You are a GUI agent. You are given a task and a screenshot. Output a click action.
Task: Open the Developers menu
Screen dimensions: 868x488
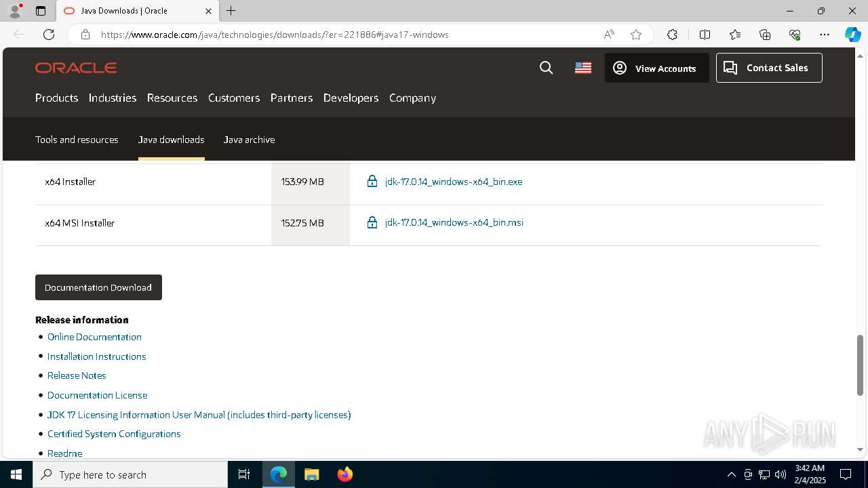click(351, 98)
